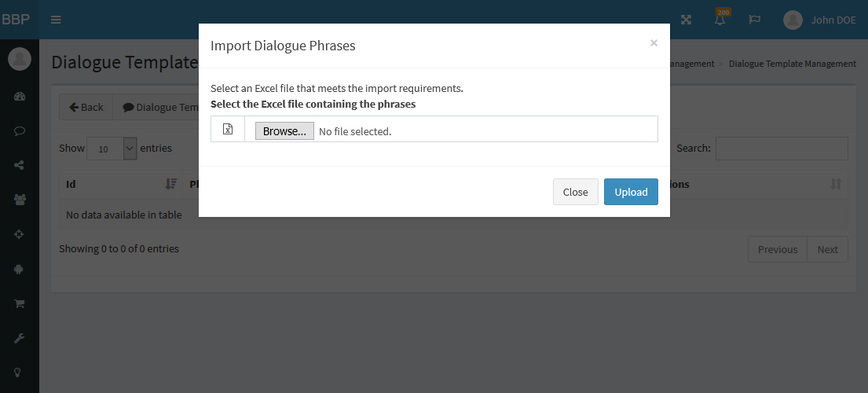Dismiss the Import Dialogue Phrases dialog with X

click(x=654, y=43)
